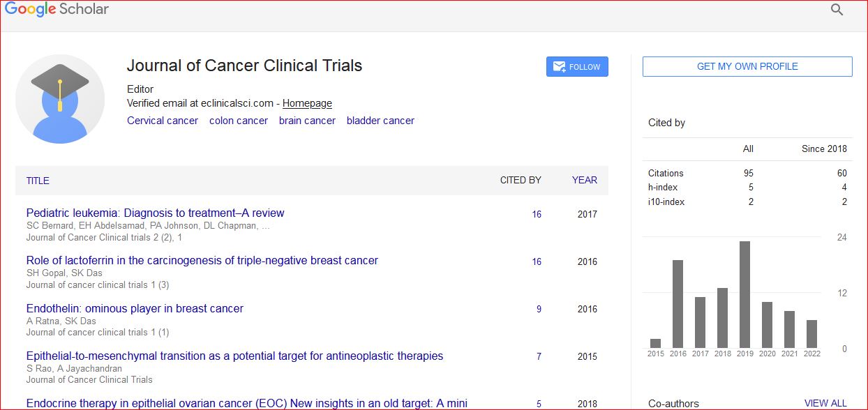Open the Homepage link
The height and width of the screenshot is (410, 868).
pyautogui.click(x=307, y=103)
